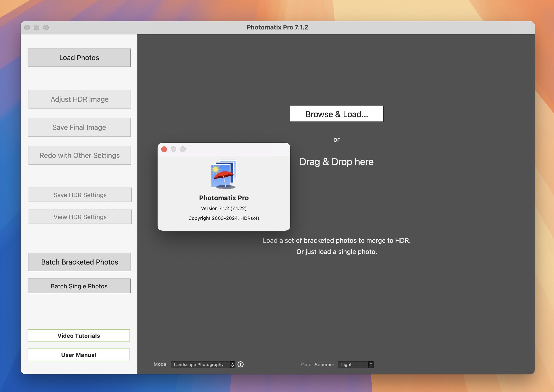Click the Drag & Drop here area
554x392 pixels.
[336, 162]
